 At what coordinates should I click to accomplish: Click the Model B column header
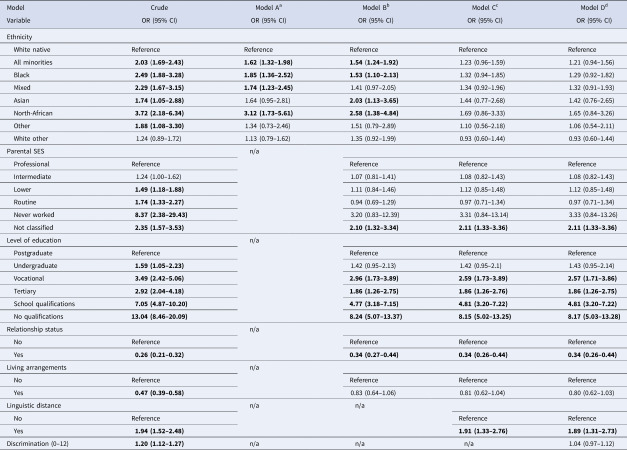376,8
